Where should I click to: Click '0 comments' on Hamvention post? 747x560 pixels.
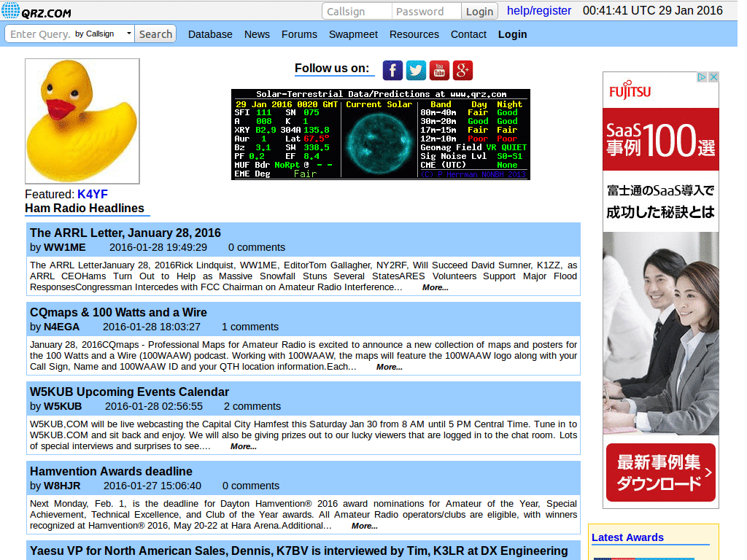click(251, 486)
